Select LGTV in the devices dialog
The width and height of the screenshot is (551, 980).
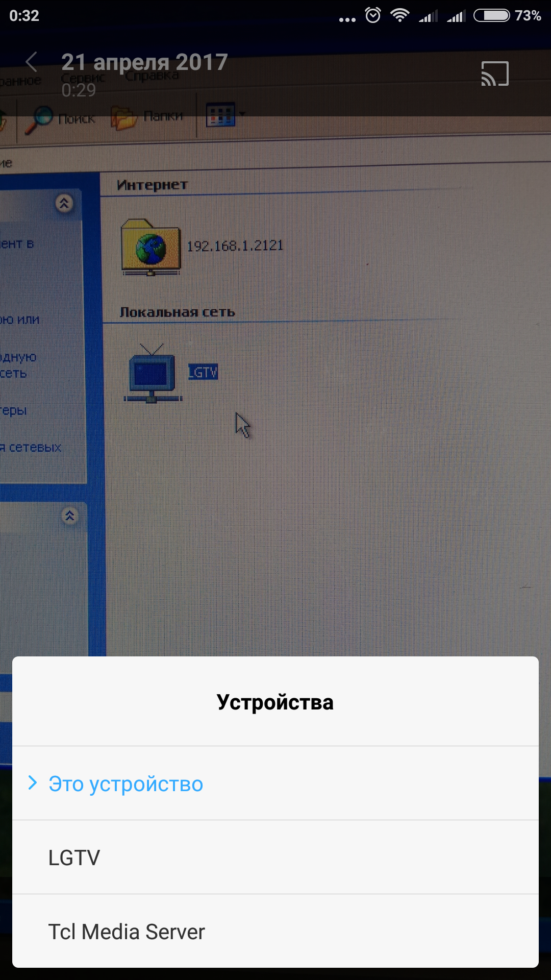[275, 857]
